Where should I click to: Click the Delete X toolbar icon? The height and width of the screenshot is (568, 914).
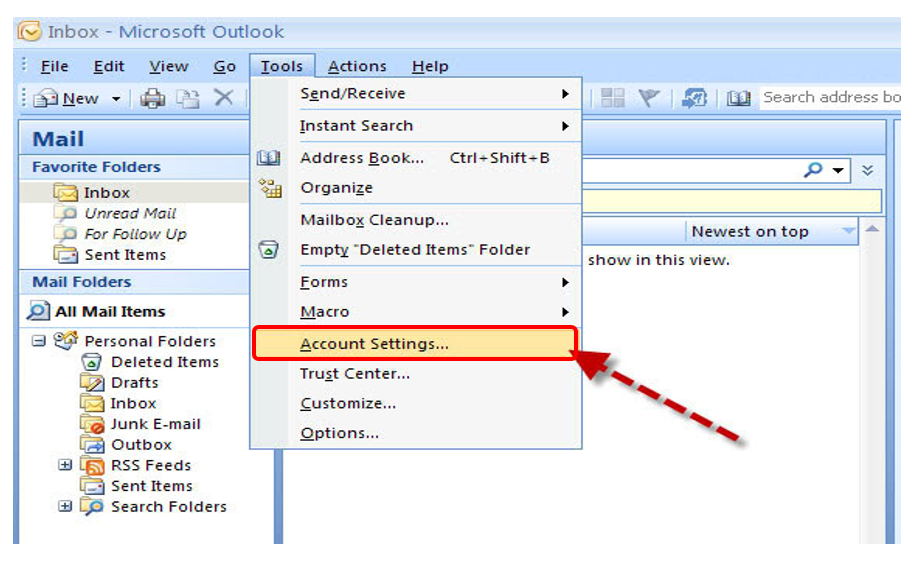click(x=224, y=97)
